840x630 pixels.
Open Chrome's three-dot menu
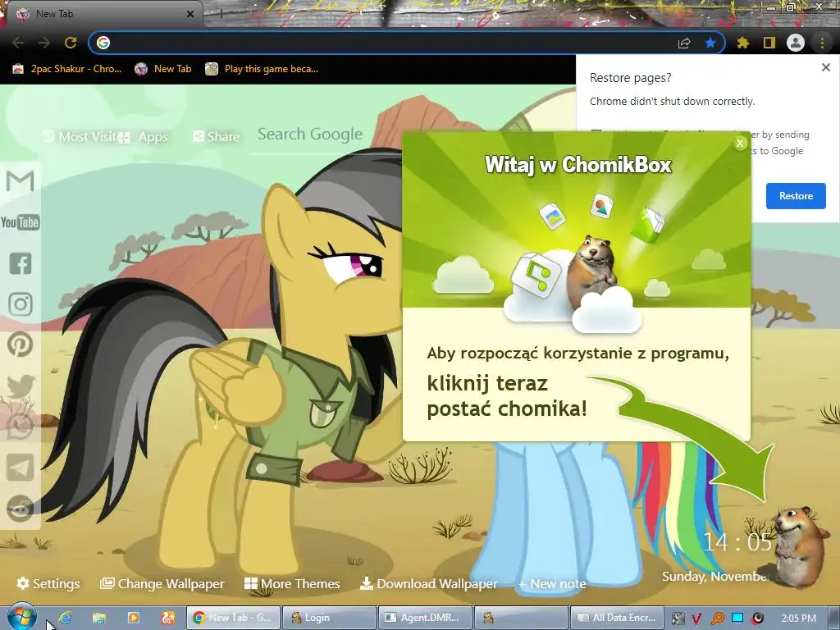(822, 43)
